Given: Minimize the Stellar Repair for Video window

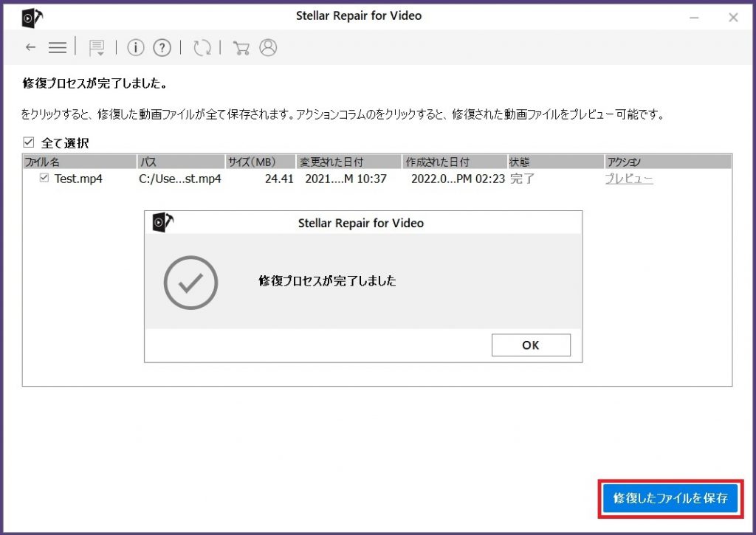Looking at the screenshot, I should click(x=694, y=18).
